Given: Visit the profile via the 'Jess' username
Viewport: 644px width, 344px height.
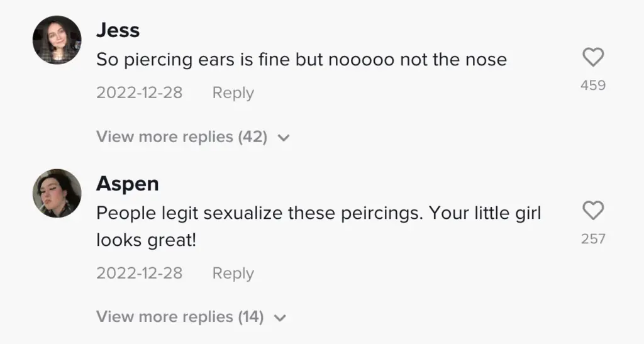Looking at the screenshot, I should coord(118,30).
